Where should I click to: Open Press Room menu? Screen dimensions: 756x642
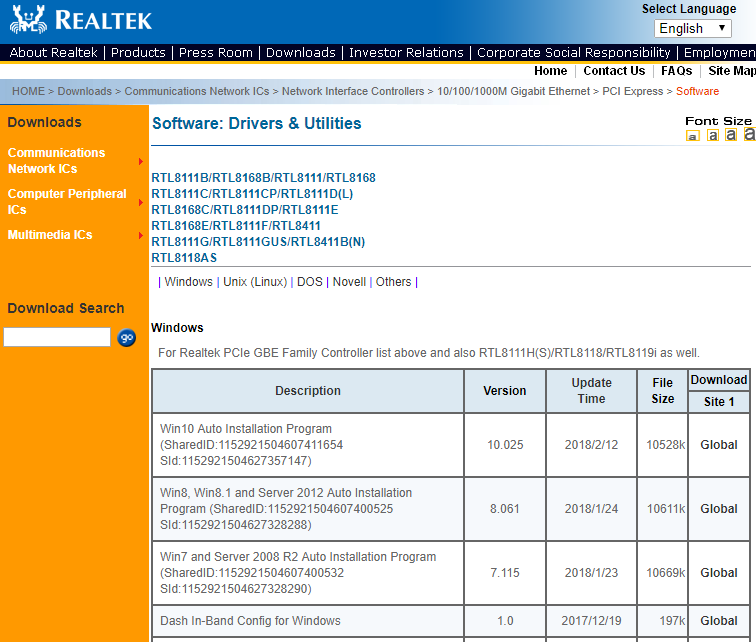point(216,53)
